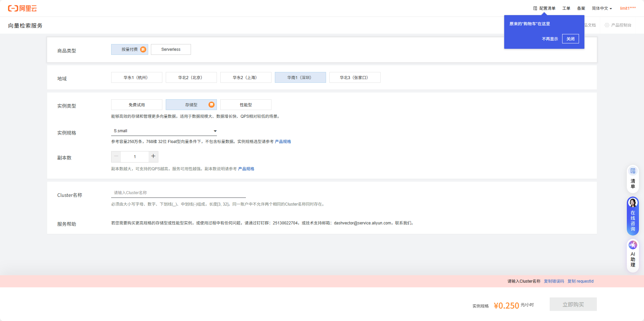Select Serverless product type
This screenshot has width=644, height=321.
coord(171,49)
